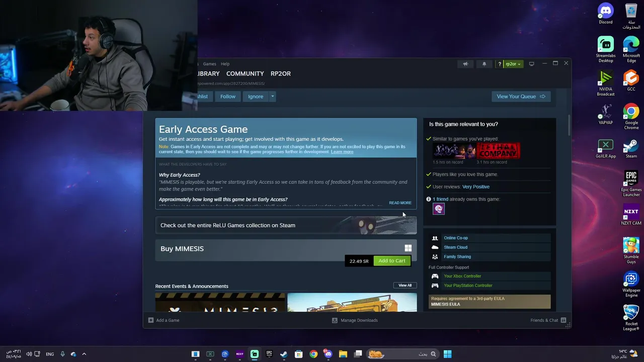Click the Ignore button

tap(256, 97)
